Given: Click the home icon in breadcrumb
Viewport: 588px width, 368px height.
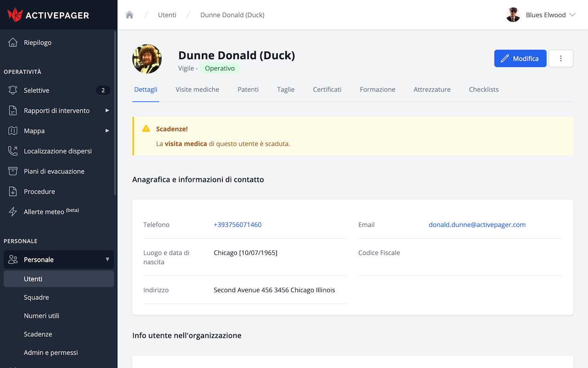Looking at the screenshot, I should (130, 15).
